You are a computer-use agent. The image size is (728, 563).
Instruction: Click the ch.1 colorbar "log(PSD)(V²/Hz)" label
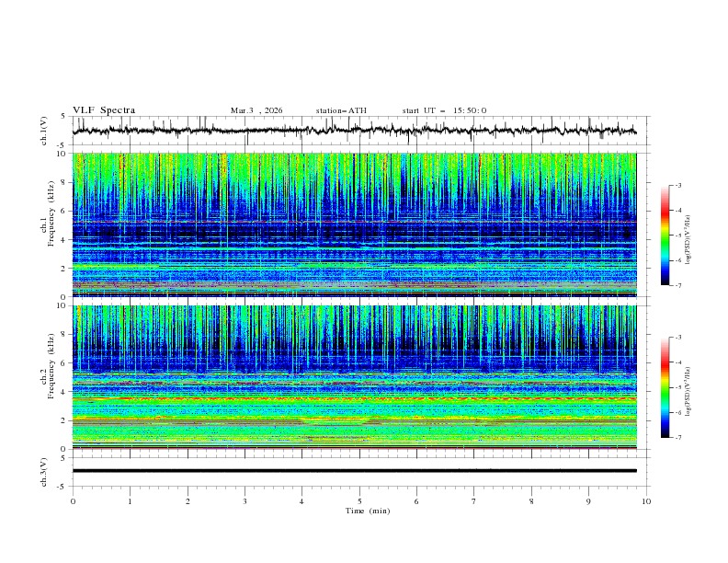[688, 240]
